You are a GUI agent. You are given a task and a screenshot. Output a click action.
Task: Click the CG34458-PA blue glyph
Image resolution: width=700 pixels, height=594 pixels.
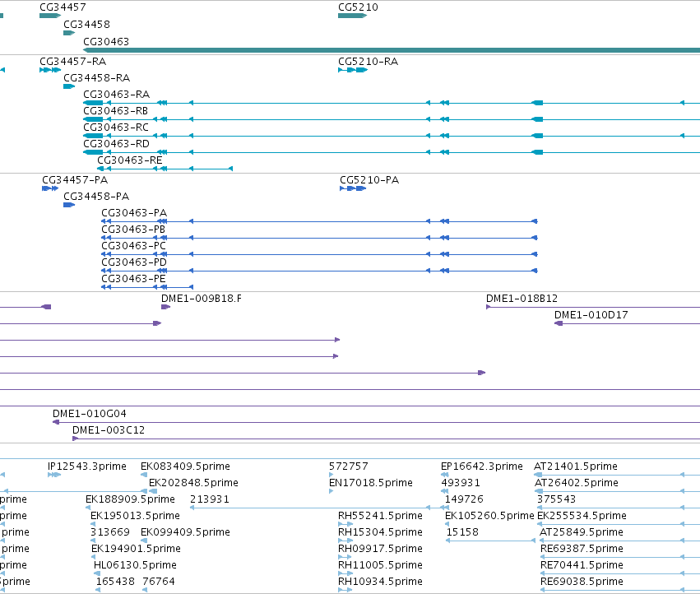pos(69,205)
